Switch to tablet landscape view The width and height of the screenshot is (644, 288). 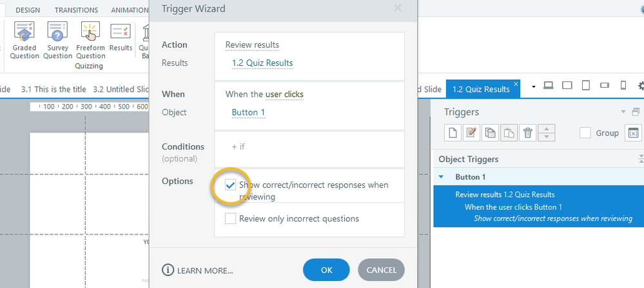pos(567,86)
